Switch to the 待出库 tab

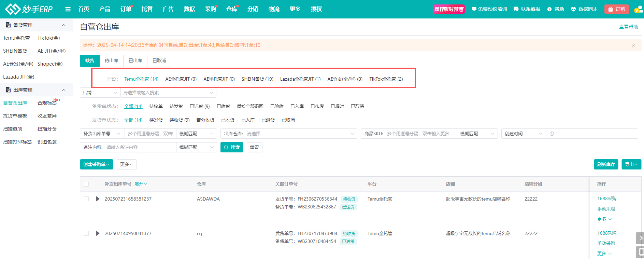(111, 60)
